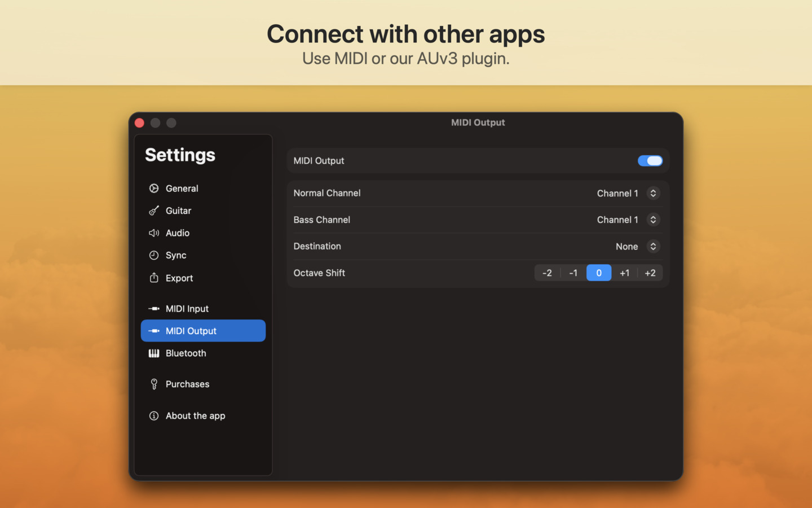
Task: Click the Purchases key icon
Action: 153,384
